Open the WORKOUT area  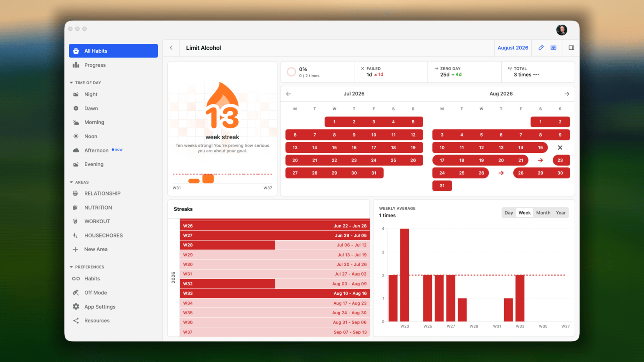click(113, 221)
